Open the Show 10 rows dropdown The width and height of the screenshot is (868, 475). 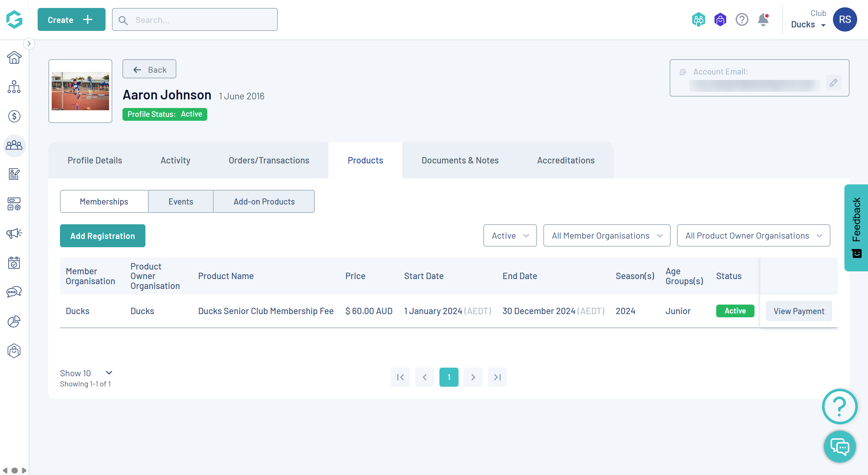86,373
